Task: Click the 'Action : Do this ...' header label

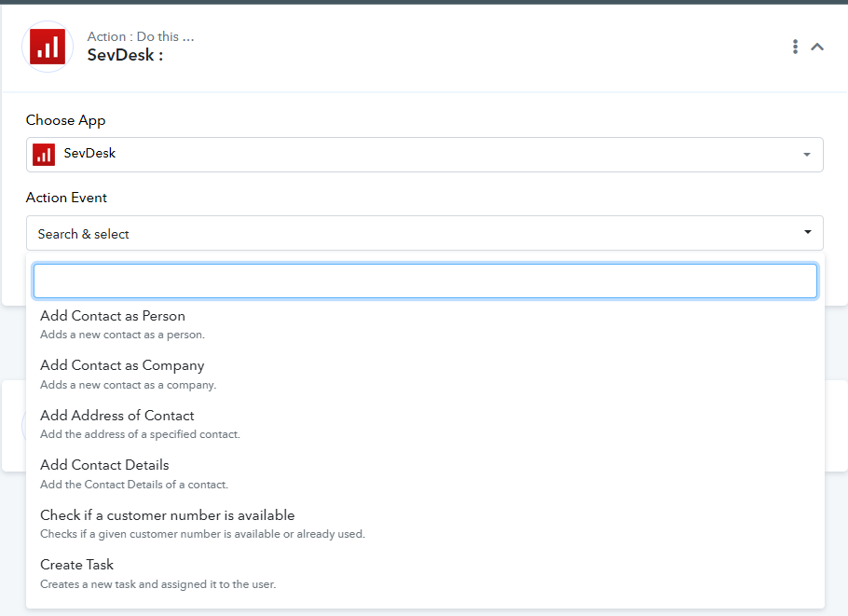Action: click(141, 36)
